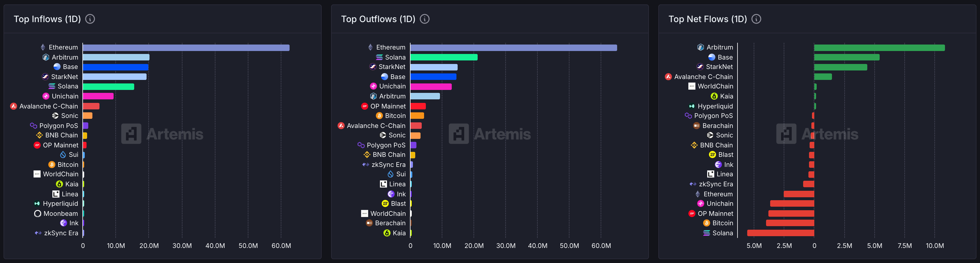The width and height of the screenshot is (980, 263).
Task: Click the blue Base bar in Top Outflows
Action: coord(433,77)
